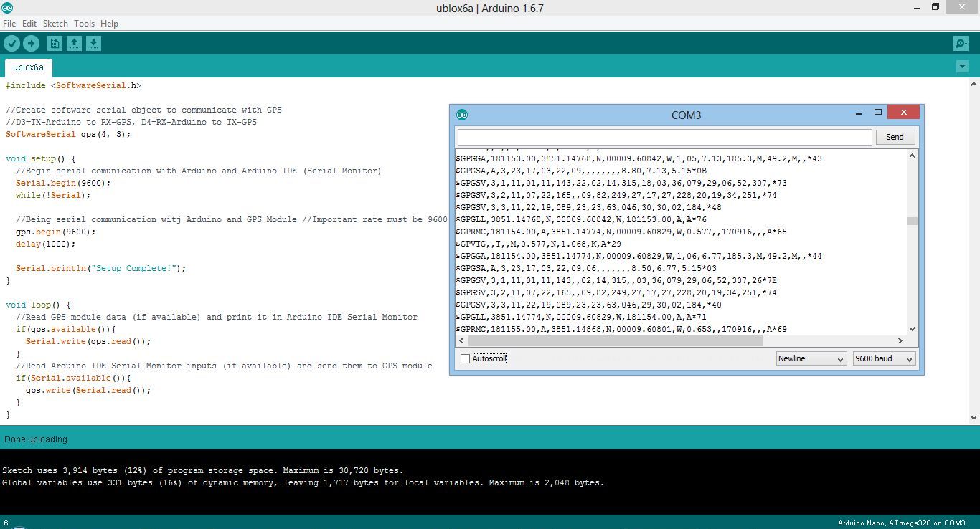Save the sketch with the down-arrow icon
This screenshot has height=529, width=980.
93,44
